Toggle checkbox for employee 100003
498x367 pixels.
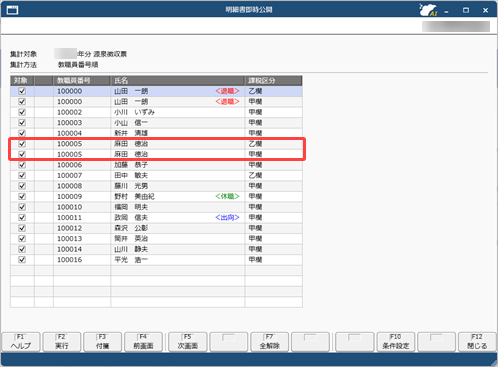tap(22, 123)
